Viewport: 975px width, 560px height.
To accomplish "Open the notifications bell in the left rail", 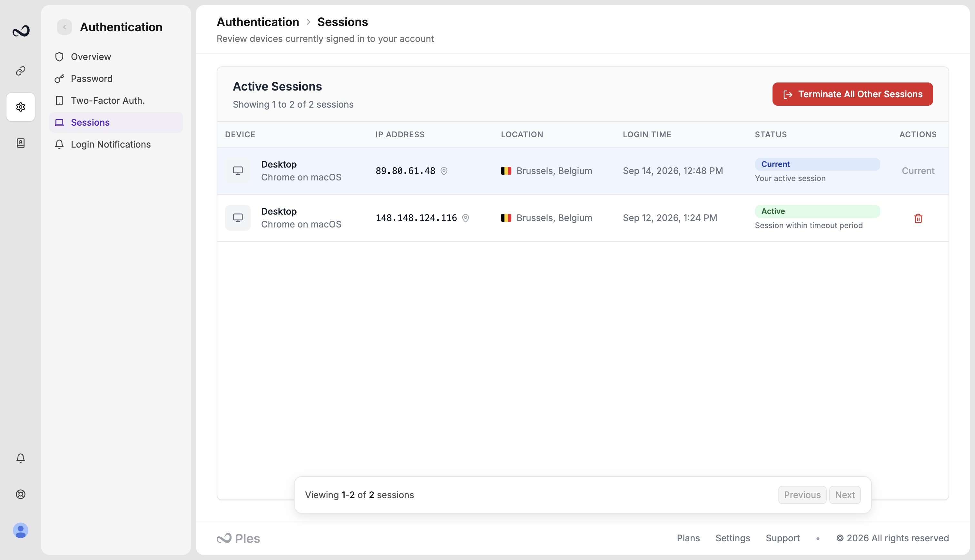I will point(21,458).
